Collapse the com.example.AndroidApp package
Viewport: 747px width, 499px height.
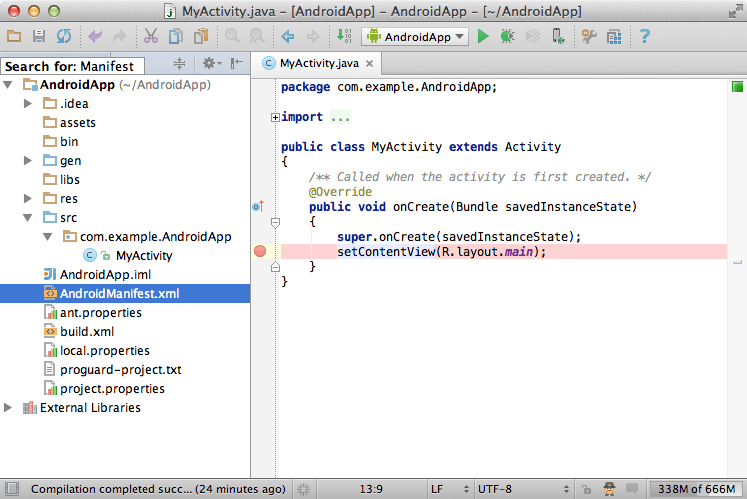click(48, 236)
